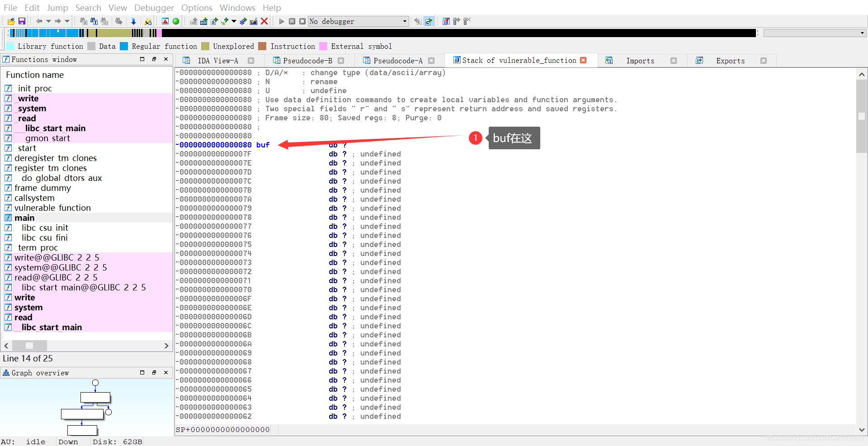Click the stack view scrollbar up arrow
868x446 pixels.
(862, 74)
